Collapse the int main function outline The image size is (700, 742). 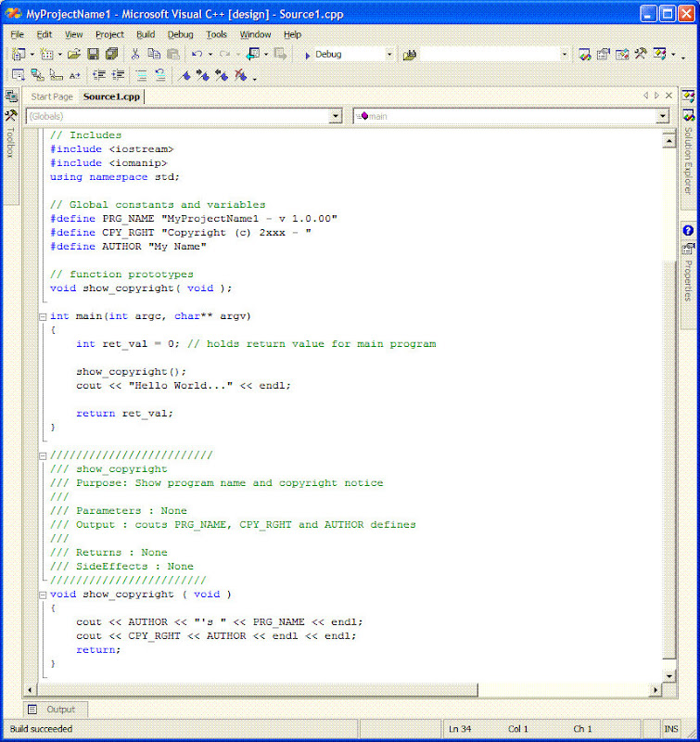click(x=43, y=316)
